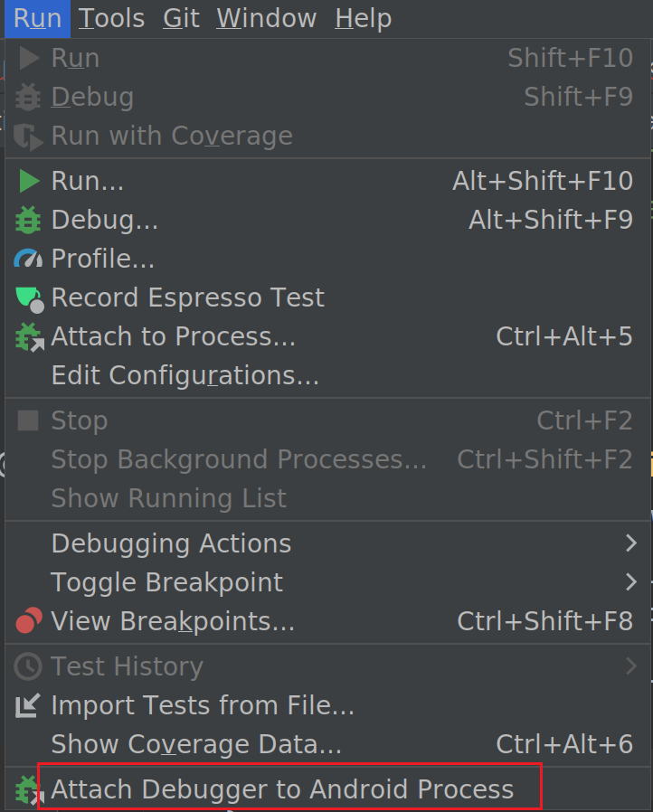Click the Profile... gauge icon

[x=29, y=259]
